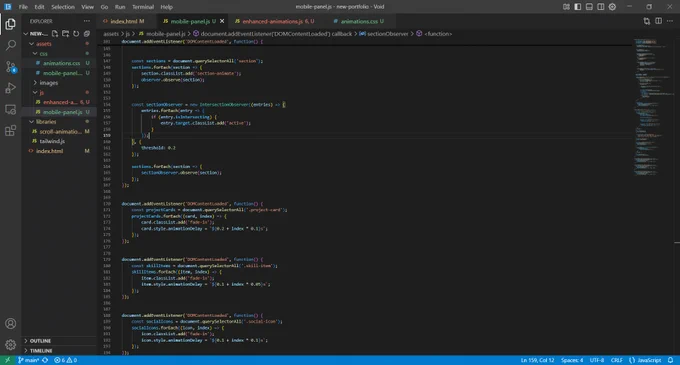Open the editor More Actions ellipsis
The width and height of the screenshot is (680, 365).
click(x=670, y=21)
